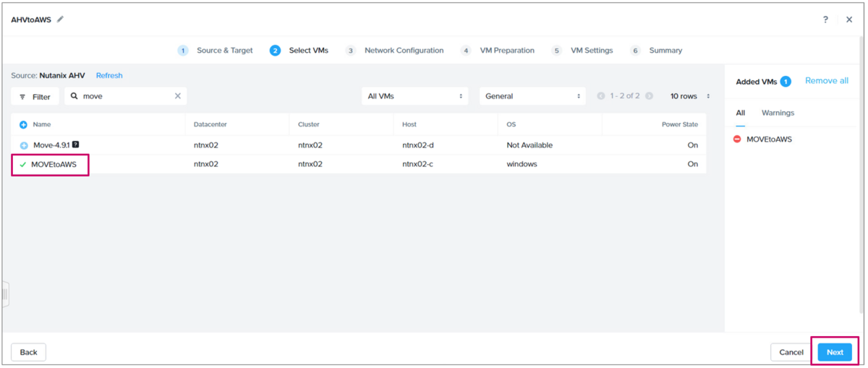Clear the search text with the X icon
Screen dimensions: 868x368
(x=178, y=96)
